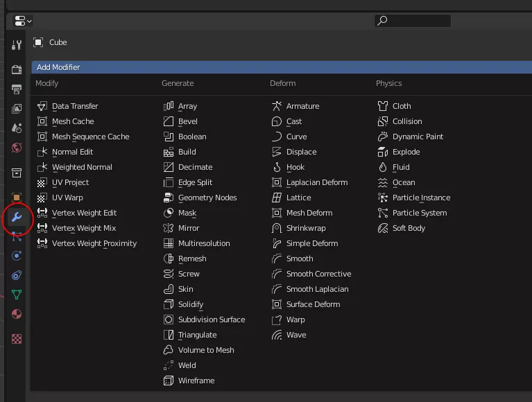This screenshot has width=532, height=402.
Task: Open the Particles properties icon
Action: point(17,237)
